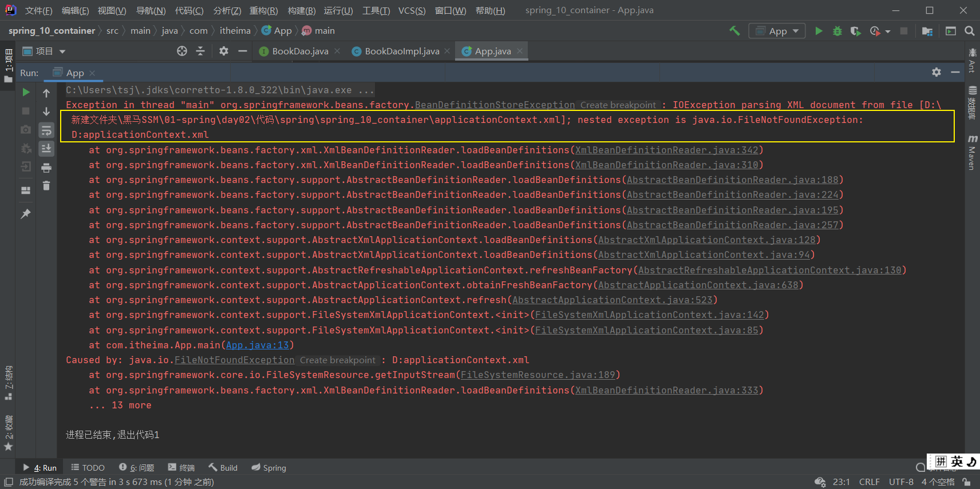The width and height of the screenshot is (980, 489).
Task: Open Run panel settings gear
Action: (x=936, y=72)
